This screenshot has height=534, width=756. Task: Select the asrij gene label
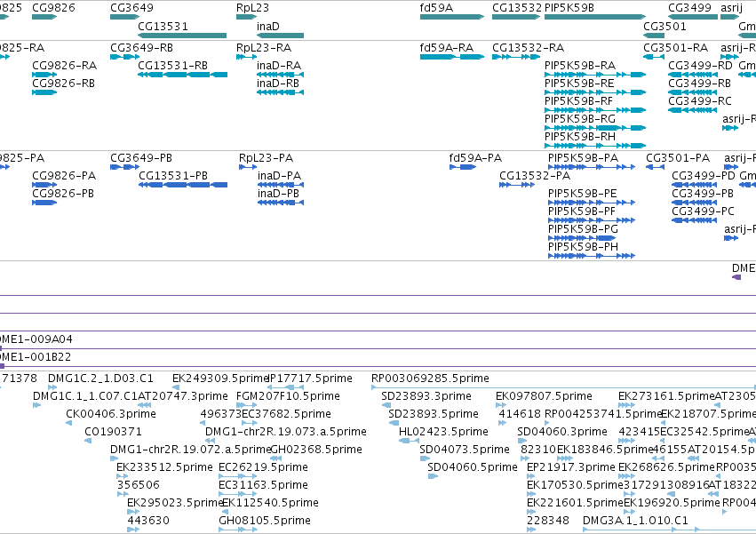pyautogui.click(x=731, y=8)
